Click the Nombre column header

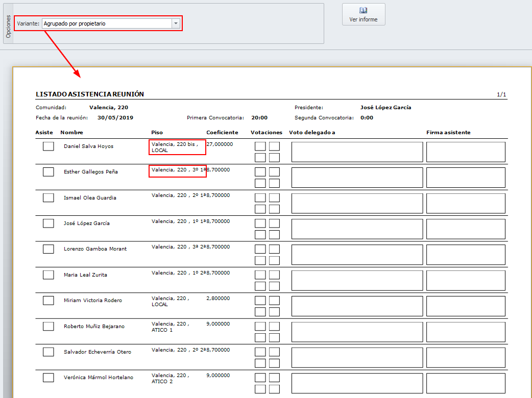tap(71, 133)
